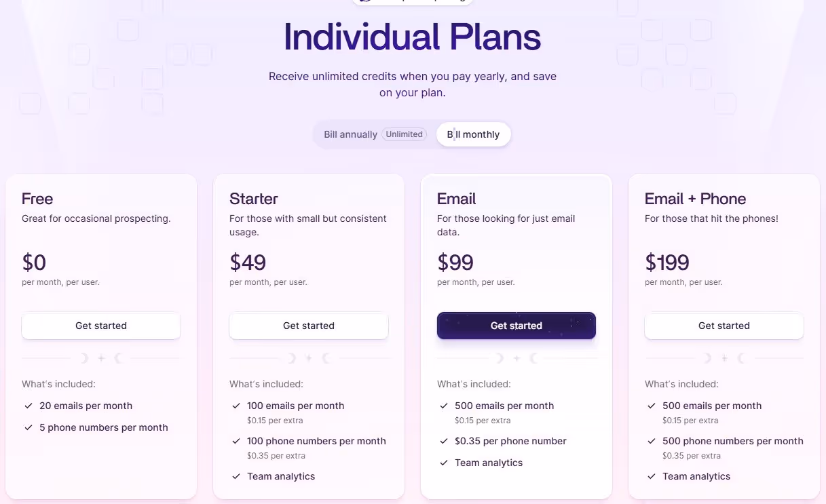Switch billing to Bill annually

tap(350, 134)
